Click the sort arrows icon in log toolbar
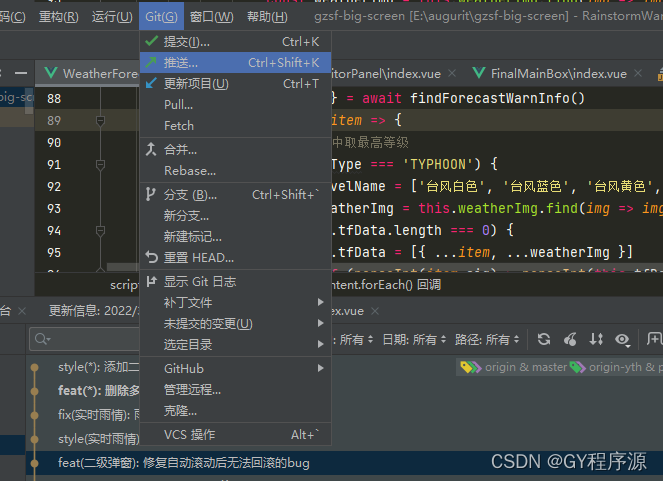Screen dimensions: 663x481 (x=596, y=339)
